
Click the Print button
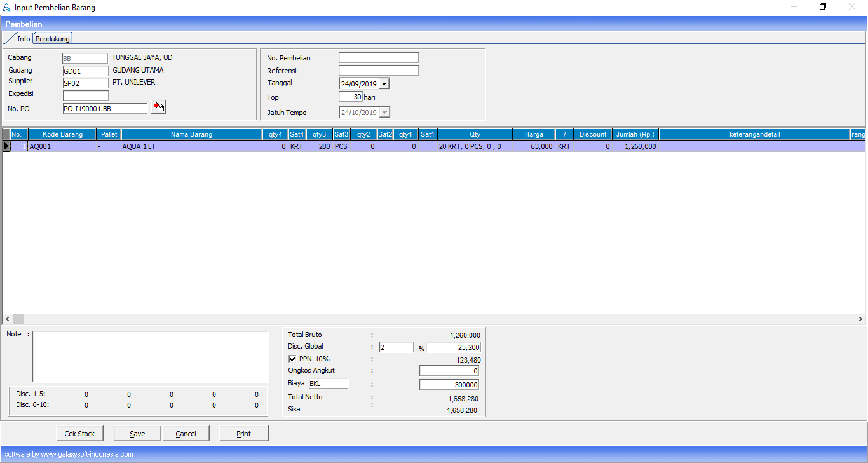tap(243, 434)
